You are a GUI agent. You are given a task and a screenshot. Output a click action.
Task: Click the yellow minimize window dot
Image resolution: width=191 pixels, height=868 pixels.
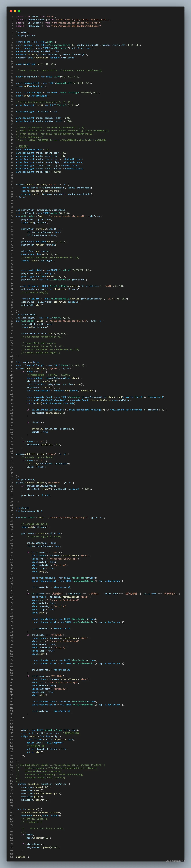click(x=15, y=11)
